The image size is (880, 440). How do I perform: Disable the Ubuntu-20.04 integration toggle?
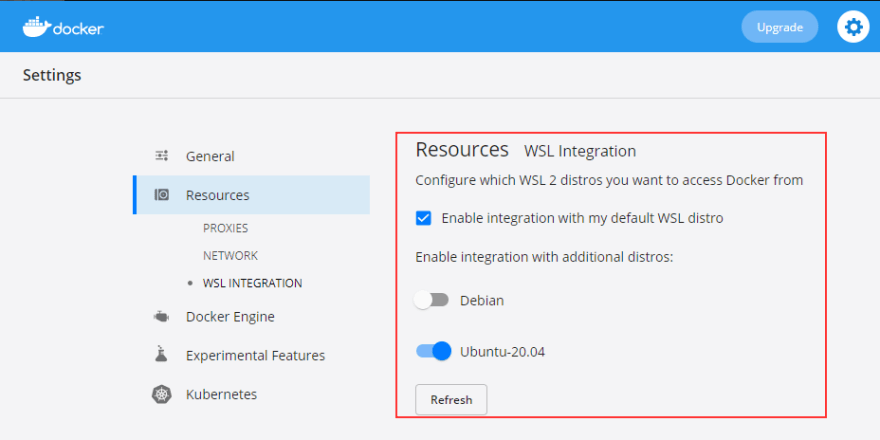[x=433, y=351]
